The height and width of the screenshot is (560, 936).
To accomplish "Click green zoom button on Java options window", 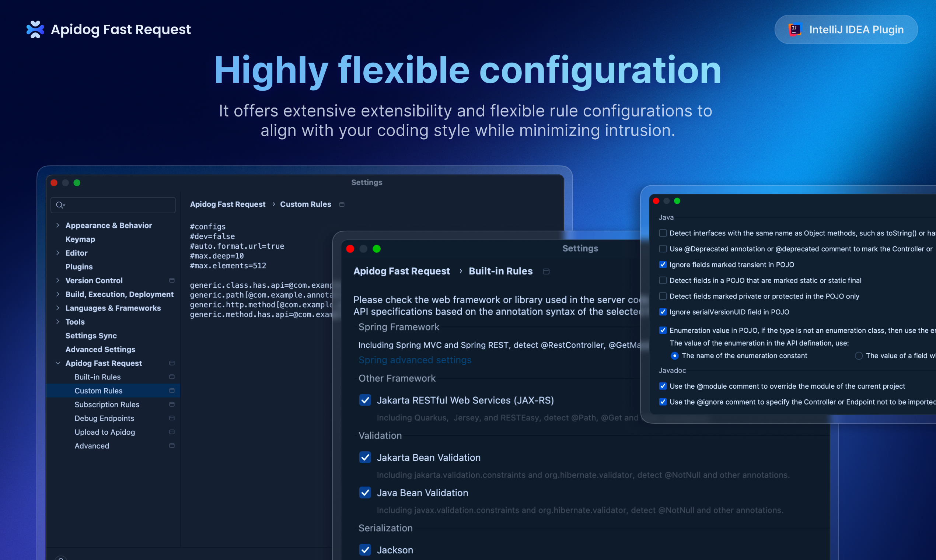I will click(x=677, y=201).
